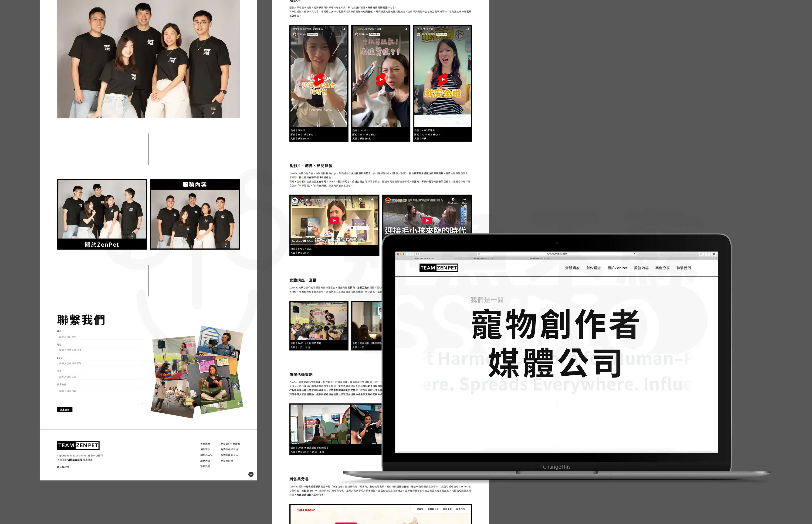Click the www.yourwebsite.com address bar

coord(557,254)
